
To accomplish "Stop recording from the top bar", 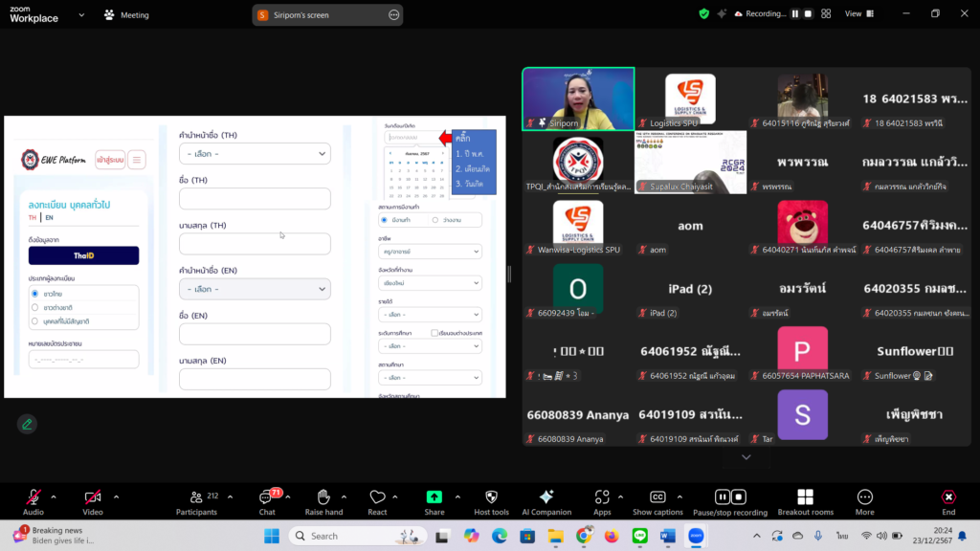I will (x=808, y=13).
